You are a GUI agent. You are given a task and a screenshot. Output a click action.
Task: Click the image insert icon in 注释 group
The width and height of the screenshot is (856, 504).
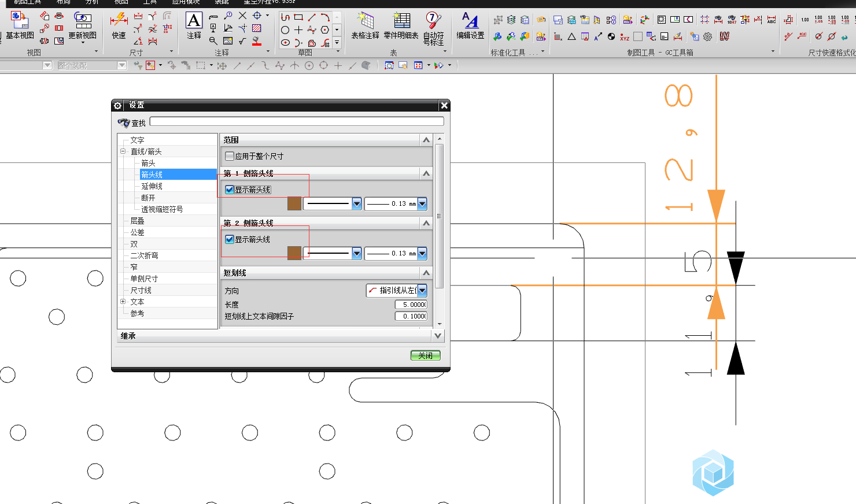(228, 40)
